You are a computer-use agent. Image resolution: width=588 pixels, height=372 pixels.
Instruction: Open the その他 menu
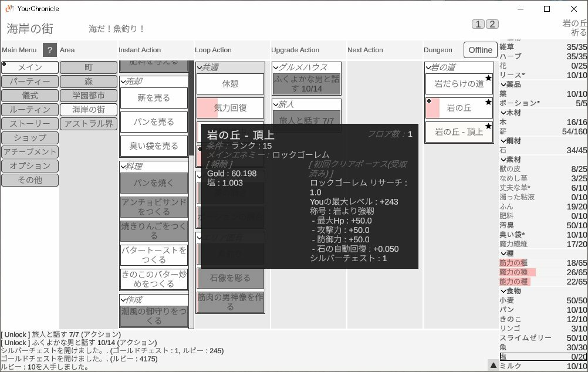coord(30,180)
